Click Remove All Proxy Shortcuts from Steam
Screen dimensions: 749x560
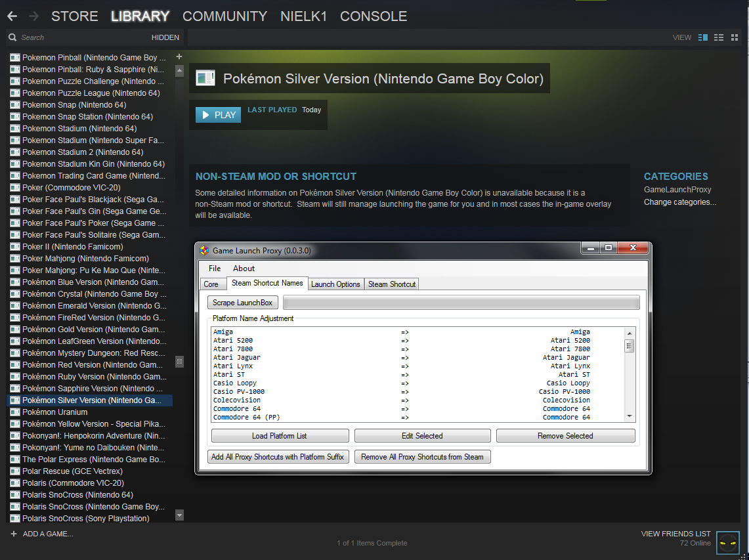pos(422,457)
